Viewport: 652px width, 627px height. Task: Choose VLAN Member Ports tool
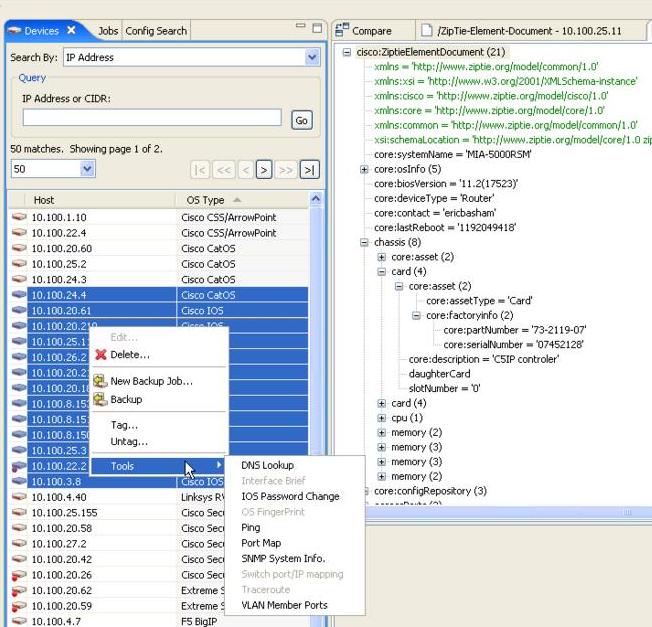coord(294,605)
